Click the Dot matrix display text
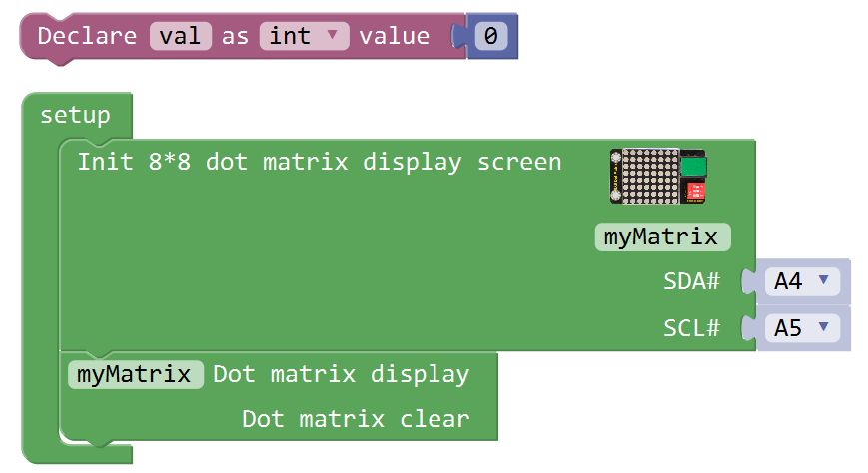This screenshot has height=473, width=868. [x=341, y=374]
